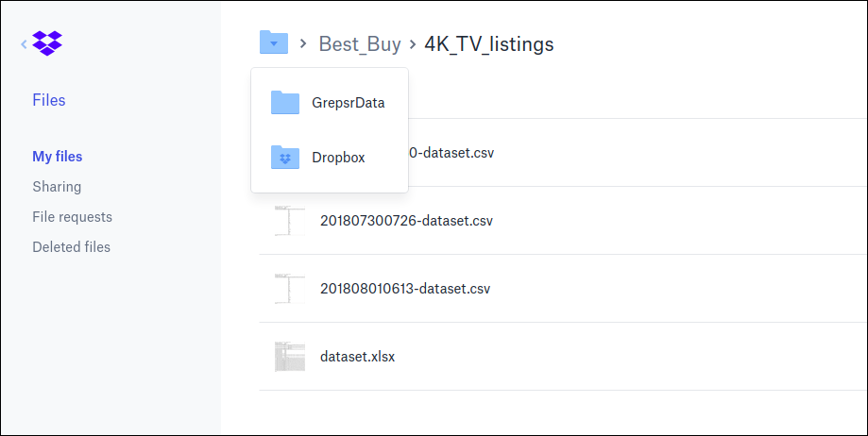Select My files in sidebar

pyautogui.click(x=57, y=157)
